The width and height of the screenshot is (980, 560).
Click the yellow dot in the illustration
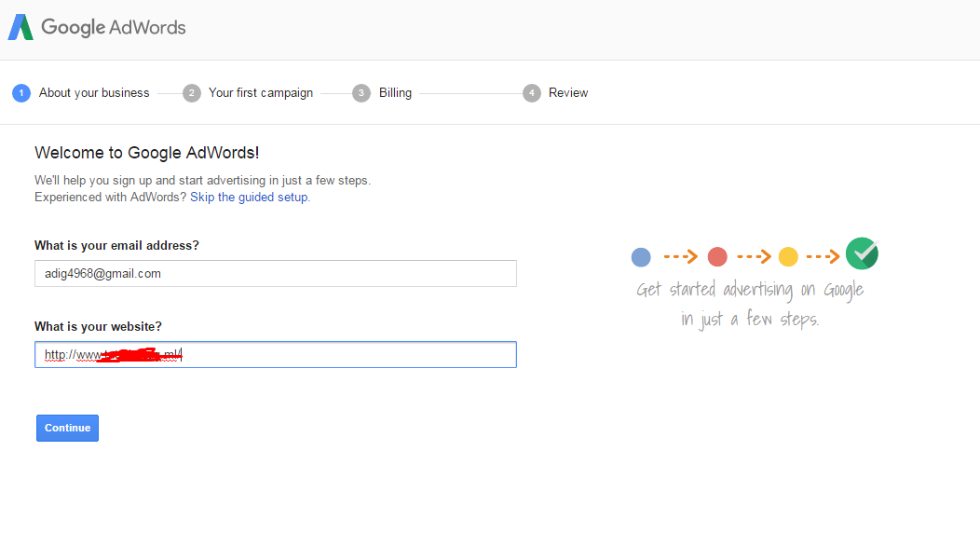(x=788, y=257)
